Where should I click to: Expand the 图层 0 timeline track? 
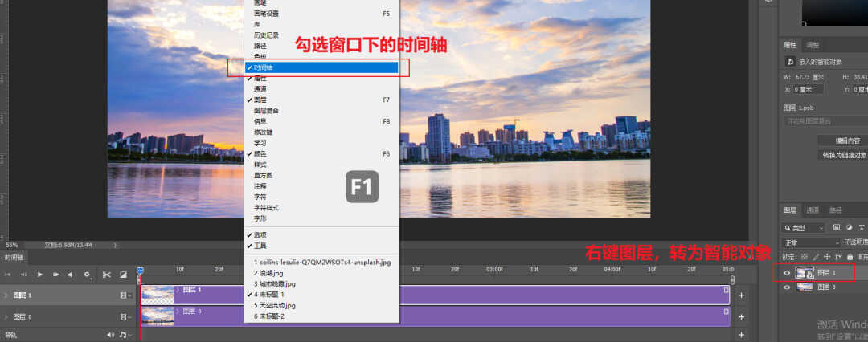[x=6, y=316]
